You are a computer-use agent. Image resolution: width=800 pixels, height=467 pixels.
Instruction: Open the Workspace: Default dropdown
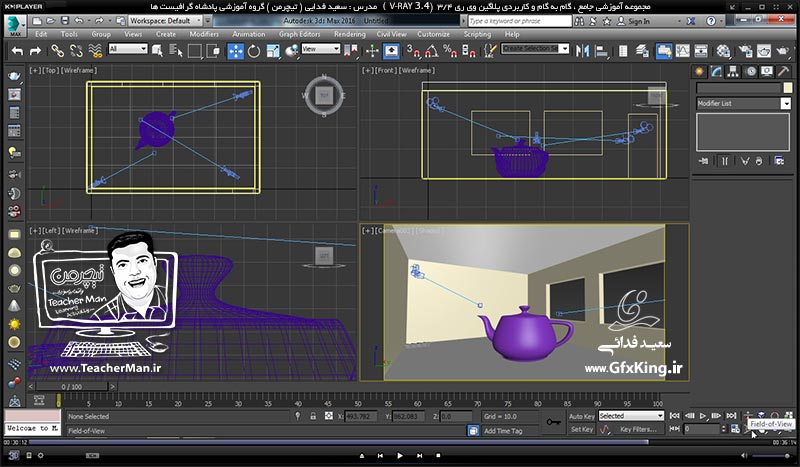[x=165, y=21]
